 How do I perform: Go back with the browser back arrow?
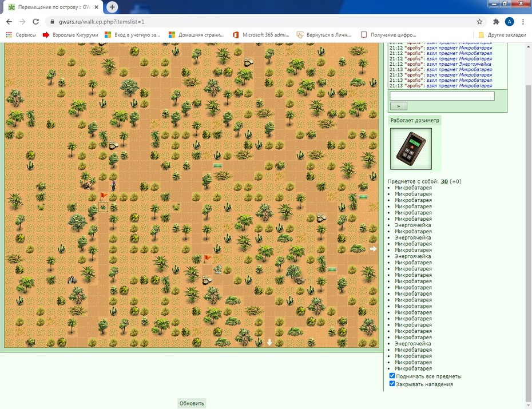click(x=9, y=22)
